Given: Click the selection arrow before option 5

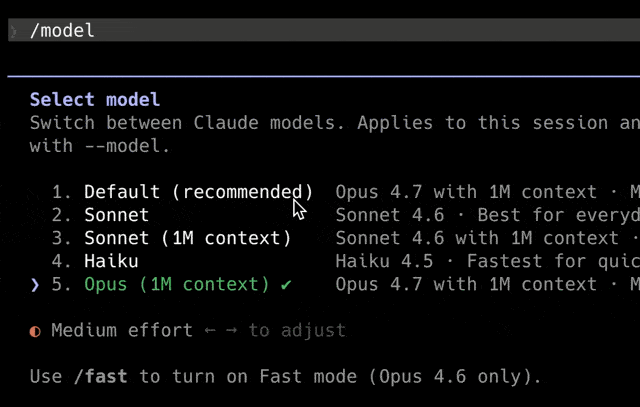Looking at the screenshot, I should pos(35,285).
